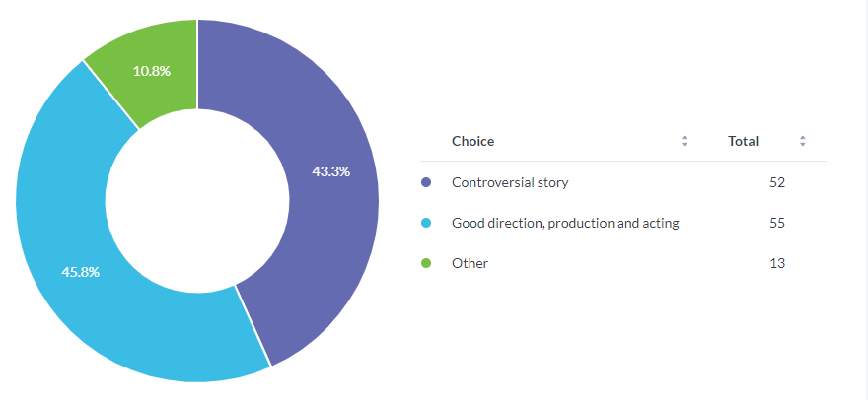
Task: Click the 43.3% label on the chart
Action: coord(331,172)
